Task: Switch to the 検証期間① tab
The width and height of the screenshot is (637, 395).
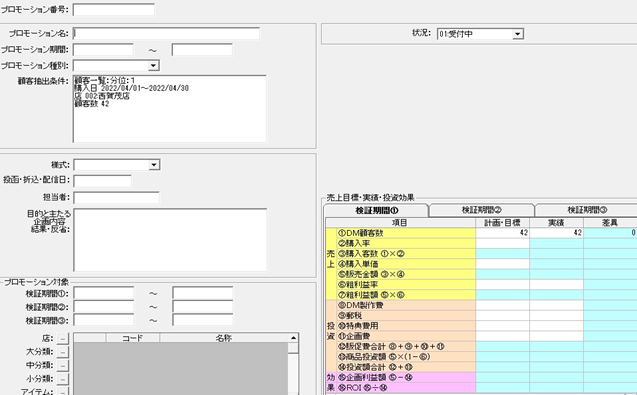Action: coord(377,210)
